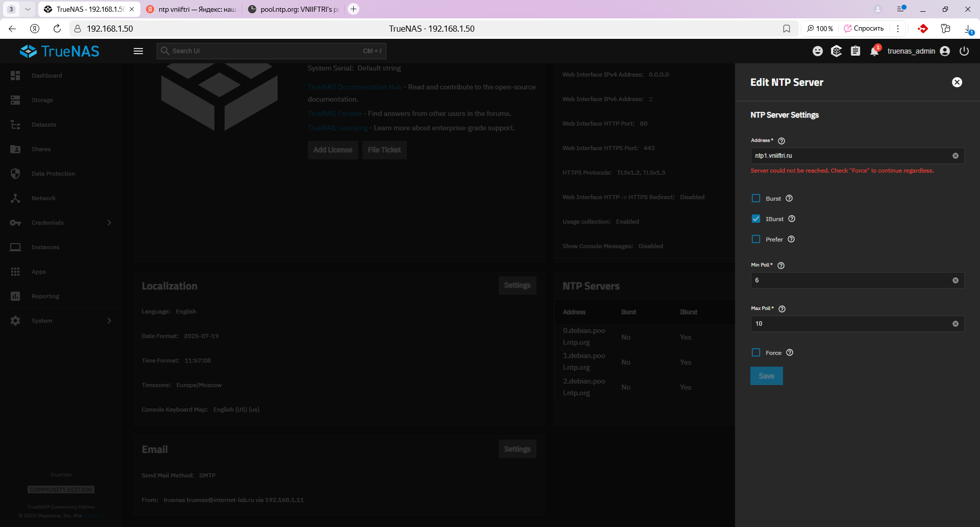Open Localization Settings
Screen dimensions: 980x527
coord(517,285)
